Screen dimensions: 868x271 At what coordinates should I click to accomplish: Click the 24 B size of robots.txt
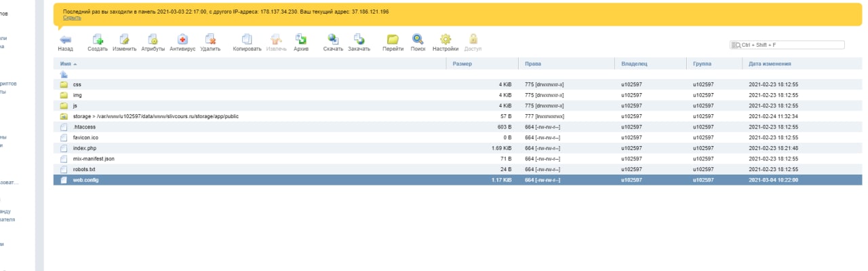(505, 169)
